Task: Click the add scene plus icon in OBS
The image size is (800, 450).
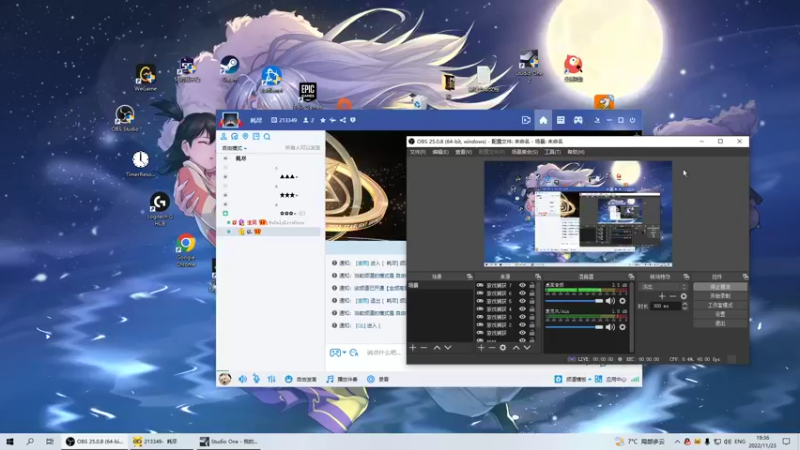Action: [413, 347]
